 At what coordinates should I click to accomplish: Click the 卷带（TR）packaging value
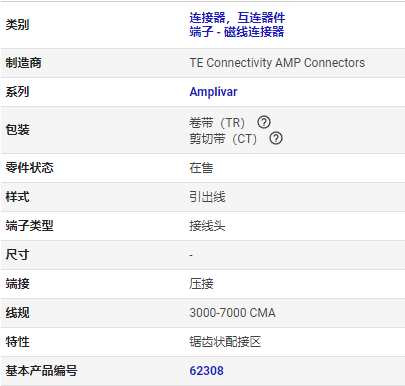(x=217, y=123)
